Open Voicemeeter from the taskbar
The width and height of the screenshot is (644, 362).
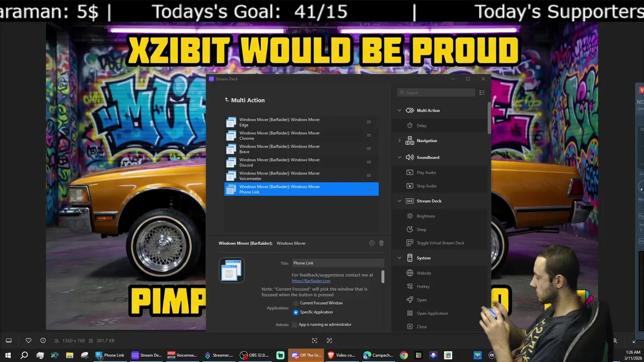[x=182, y=355]
